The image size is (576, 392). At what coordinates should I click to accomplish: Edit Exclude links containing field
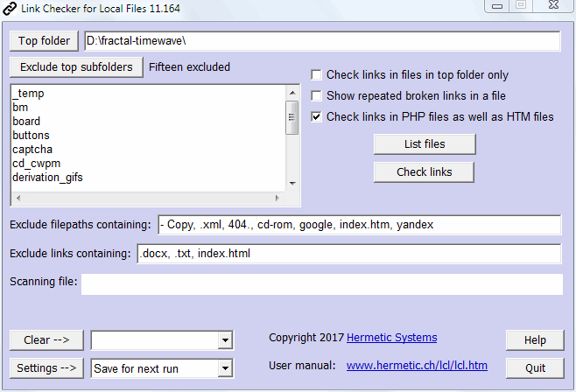[x=349, y=254]
